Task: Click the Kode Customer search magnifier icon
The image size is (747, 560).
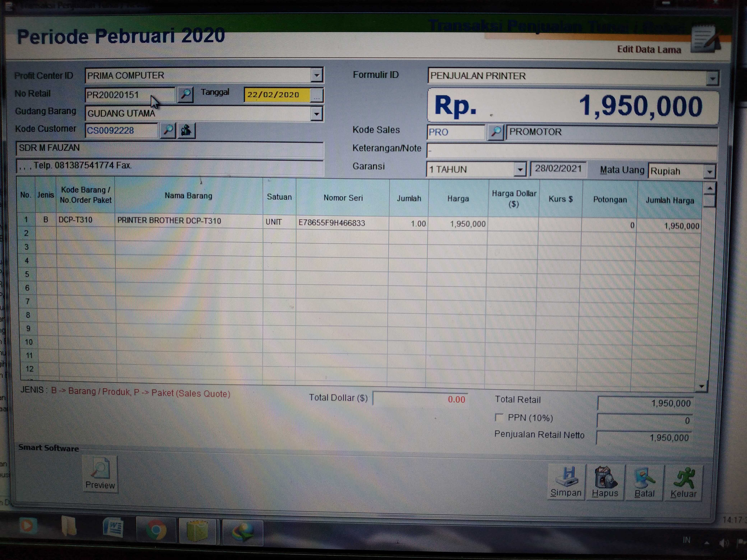Action: pyautogui.click(x=168, y=130)
